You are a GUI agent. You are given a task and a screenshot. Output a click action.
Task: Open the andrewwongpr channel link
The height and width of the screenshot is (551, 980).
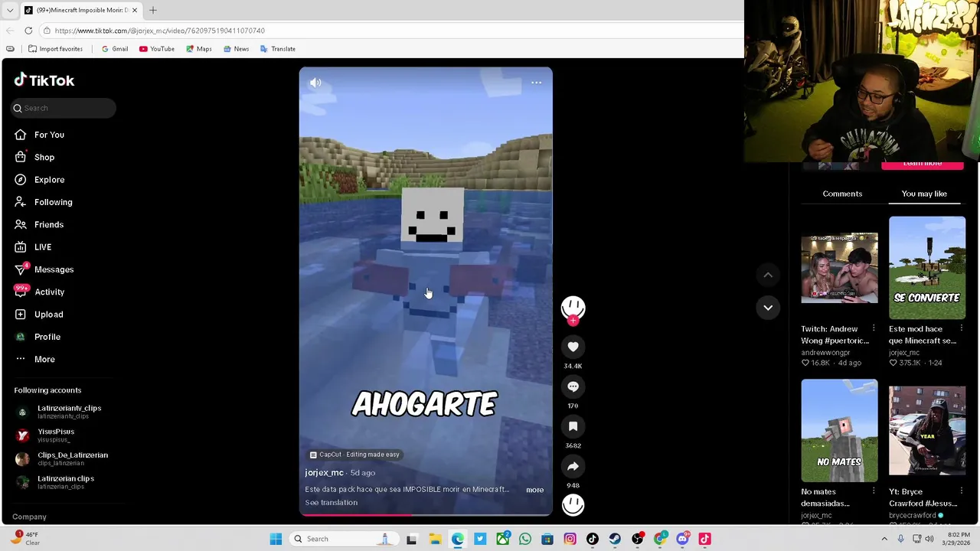[x=825, y=353]
